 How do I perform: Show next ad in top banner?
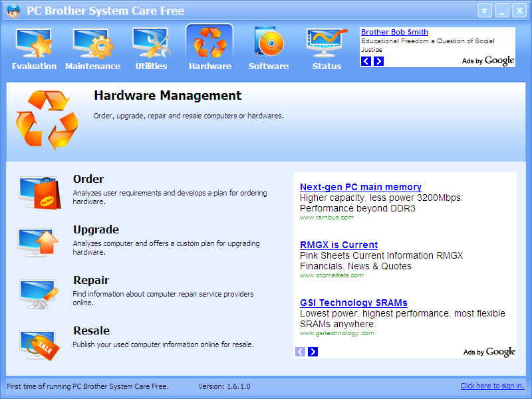point(378,61)
